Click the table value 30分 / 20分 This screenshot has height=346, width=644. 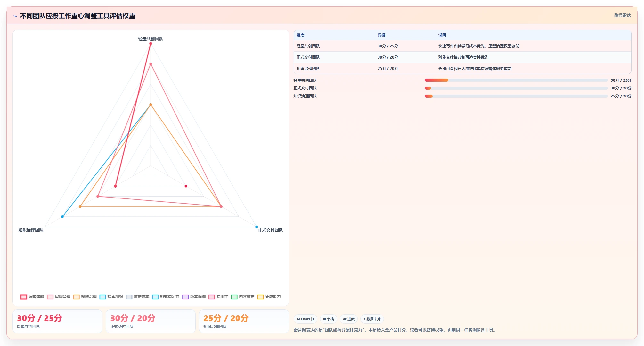coord(388,57)
